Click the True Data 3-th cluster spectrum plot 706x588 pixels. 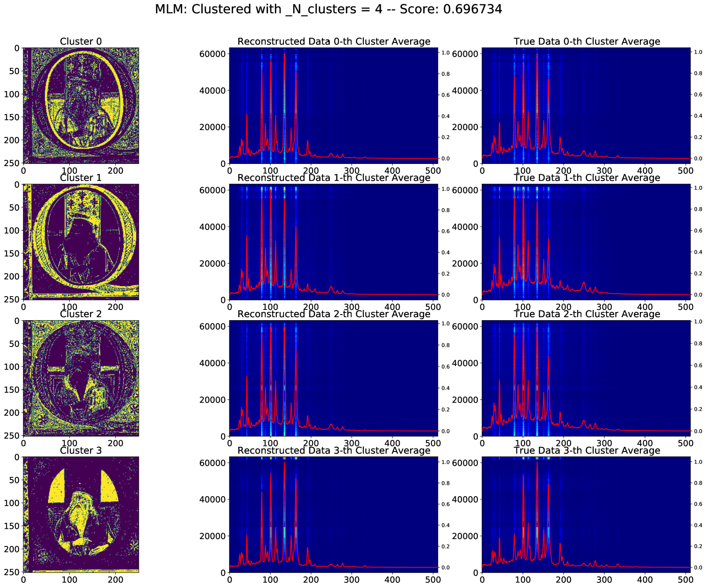point(586,515)
